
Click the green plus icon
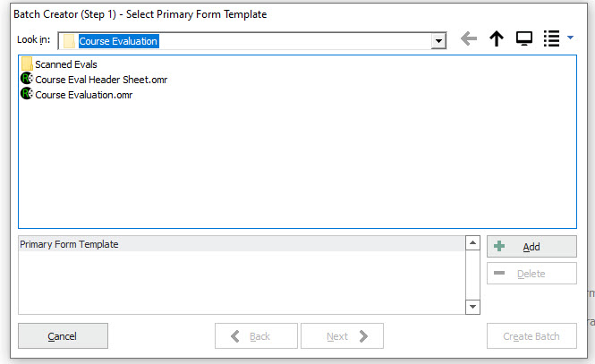[499, 246]
